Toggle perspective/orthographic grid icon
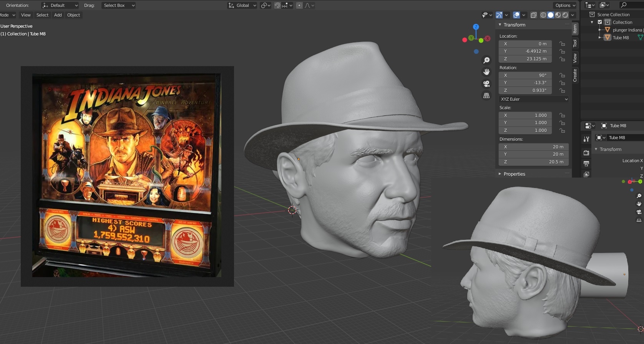The width and height of the screenshot is (644, 344). coord(486,95)
